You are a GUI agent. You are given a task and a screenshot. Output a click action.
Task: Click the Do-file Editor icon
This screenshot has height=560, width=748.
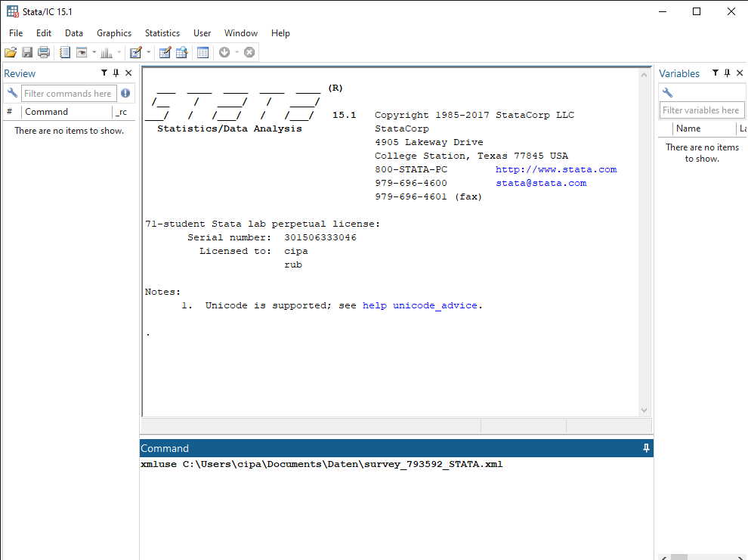(x=135, y=52)
